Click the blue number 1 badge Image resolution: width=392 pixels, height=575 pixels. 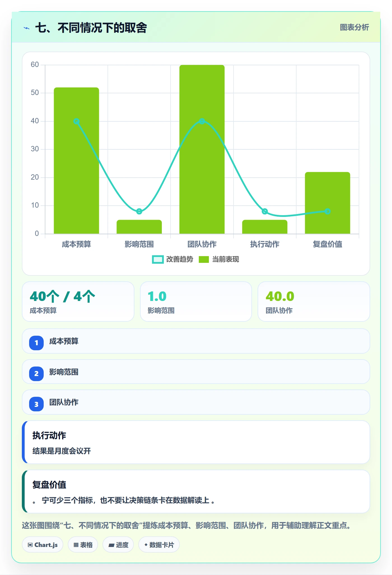click(x=36, y=343)
